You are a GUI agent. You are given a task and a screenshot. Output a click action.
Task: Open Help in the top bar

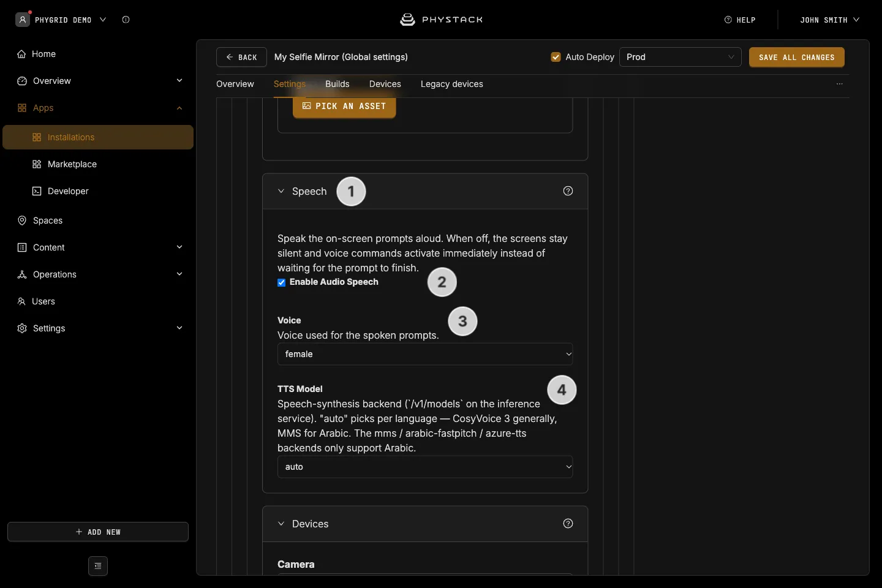(740, 20)
